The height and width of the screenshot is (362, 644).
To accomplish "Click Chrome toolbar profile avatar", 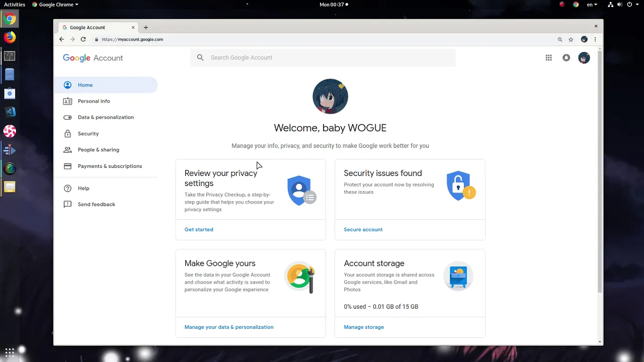I will coord(584,39).
